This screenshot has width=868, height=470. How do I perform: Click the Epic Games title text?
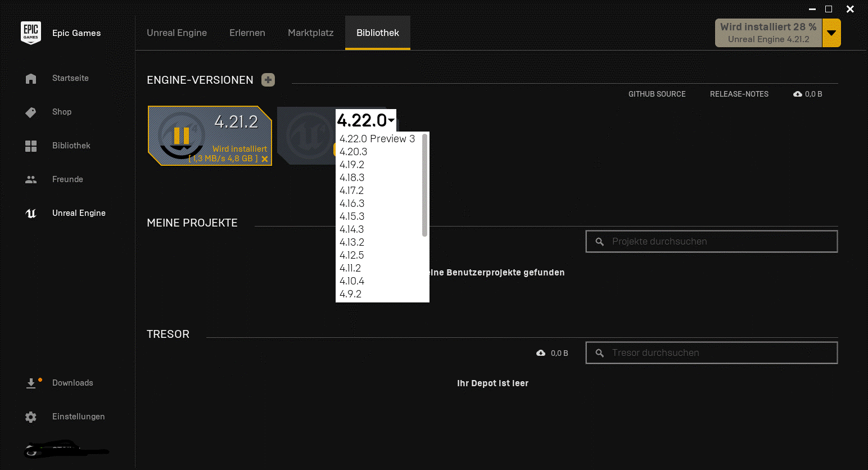(x=76, y=33)
